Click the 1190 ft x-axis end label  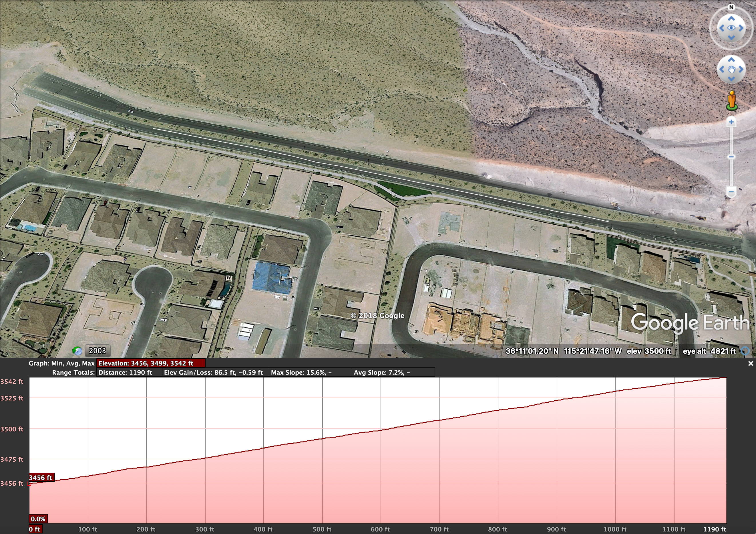[715, 529]
